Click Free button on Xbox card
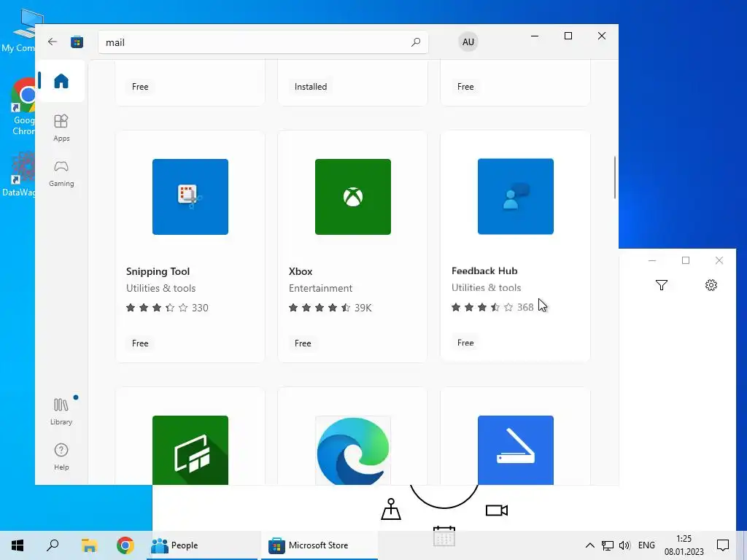Screen dimensions: 747x560 point(303,343)
